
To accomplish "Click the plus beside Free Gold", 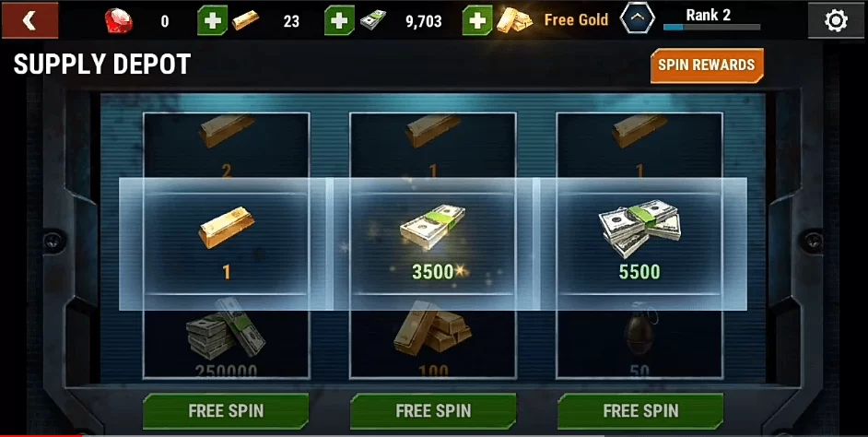I will pos(477,20).
